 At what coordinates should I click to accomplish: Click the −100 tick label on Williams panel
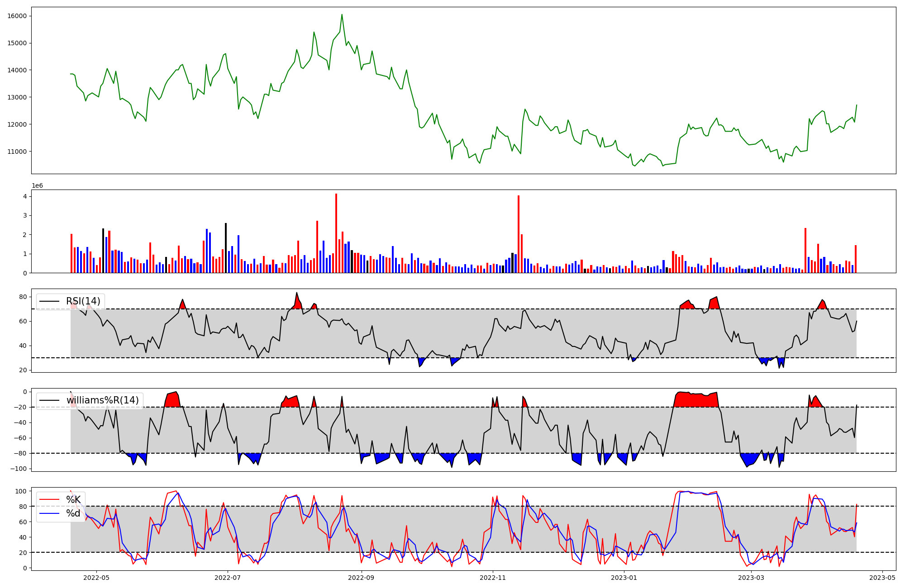[18, 469]
